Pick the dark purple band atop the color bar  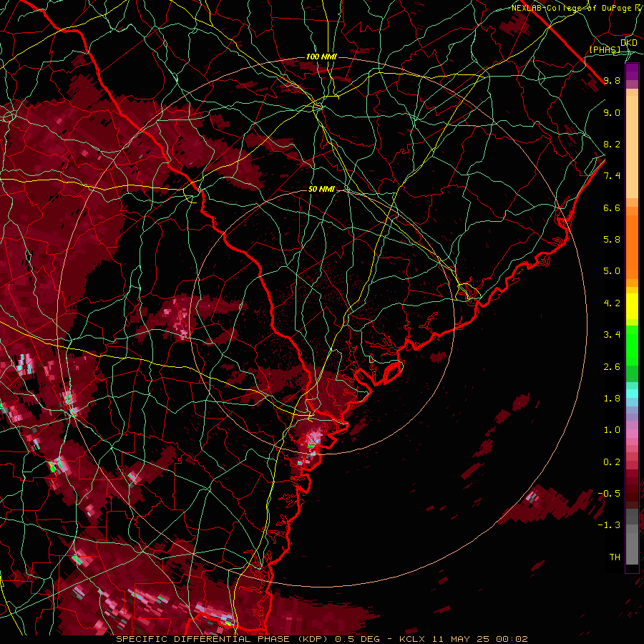(632, 72)
